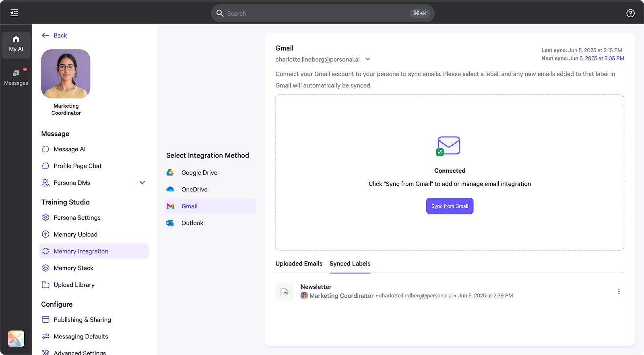Click charlotte.lindberg@personal.ai account email

click(318, 59)
